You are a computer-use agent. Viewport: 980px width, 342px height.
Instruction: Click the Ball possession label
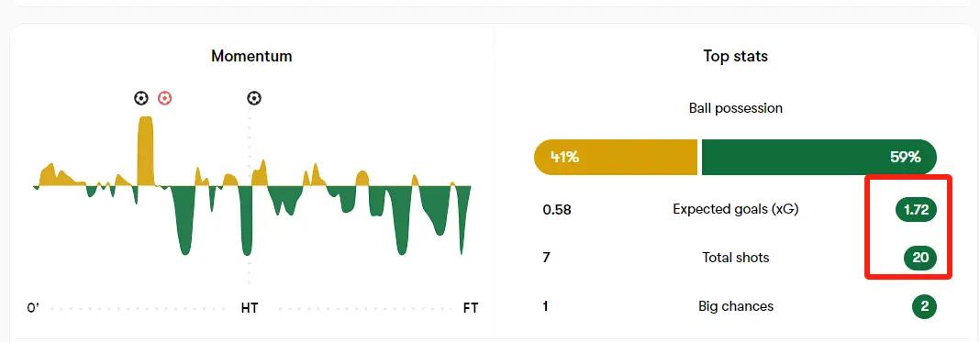click(x=736, y=108)
